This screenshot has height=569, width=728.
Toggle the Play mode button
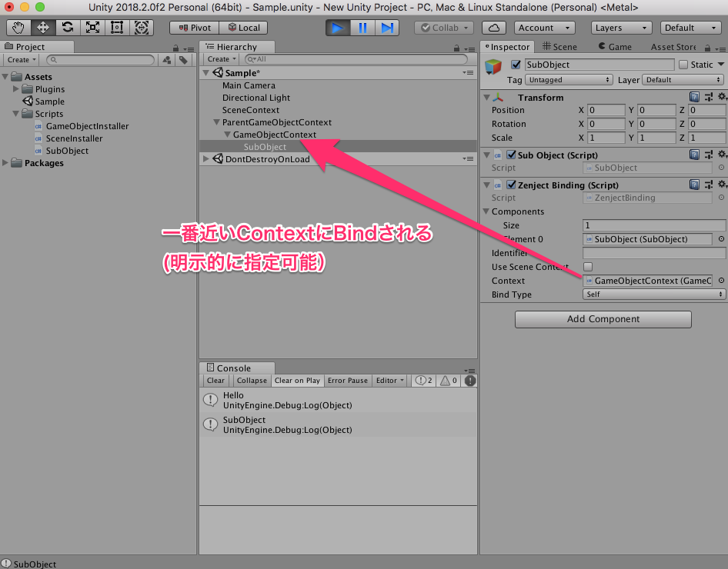pyautogui.click(x=338, y=28)
